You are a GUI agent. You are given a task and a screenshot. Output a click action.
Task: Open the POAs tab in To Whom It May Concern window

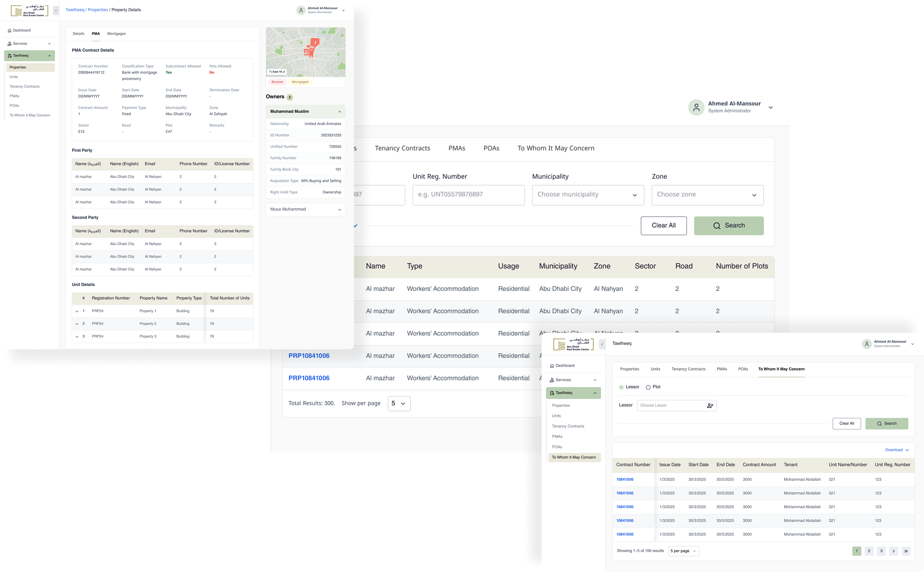click(x=743, y=369)
